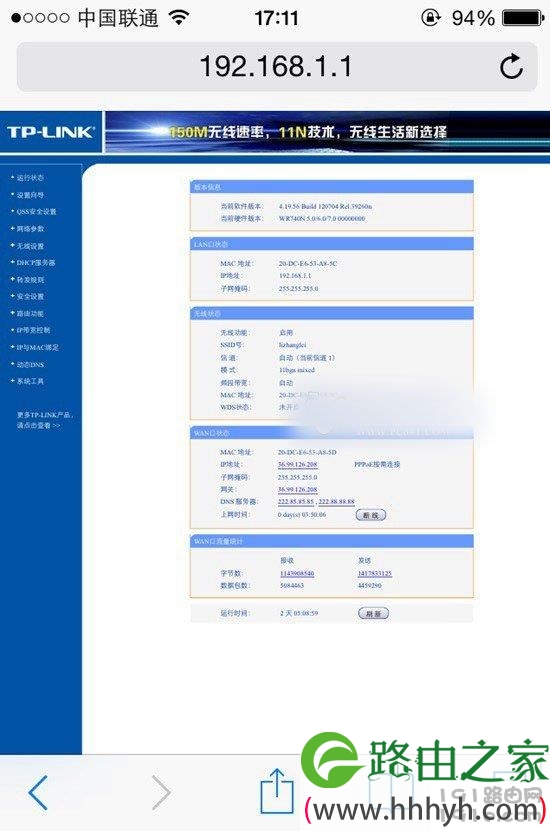Open 动态DNS menu item

[30, 365]
